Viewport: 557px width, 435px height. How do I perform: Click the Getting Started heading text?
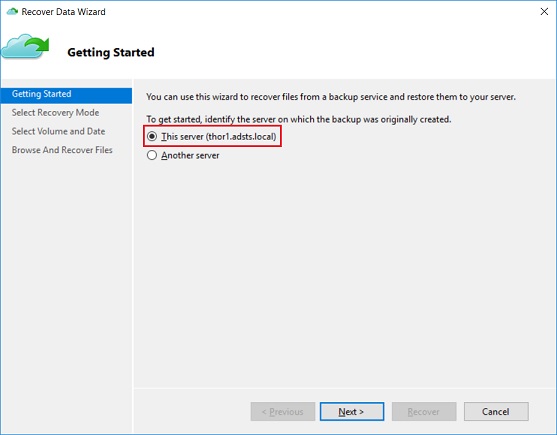(x=111, y=52)
